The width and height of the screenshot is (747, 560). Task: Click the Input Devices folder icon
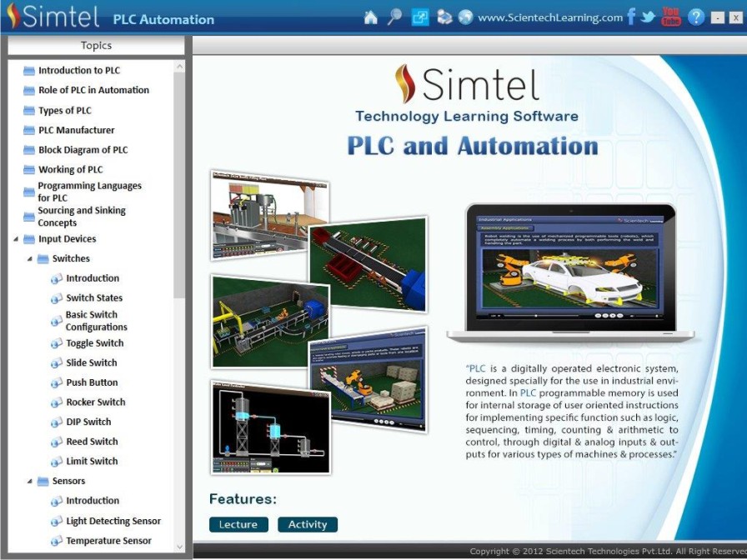pyautogui.click(x=29, y=239)
